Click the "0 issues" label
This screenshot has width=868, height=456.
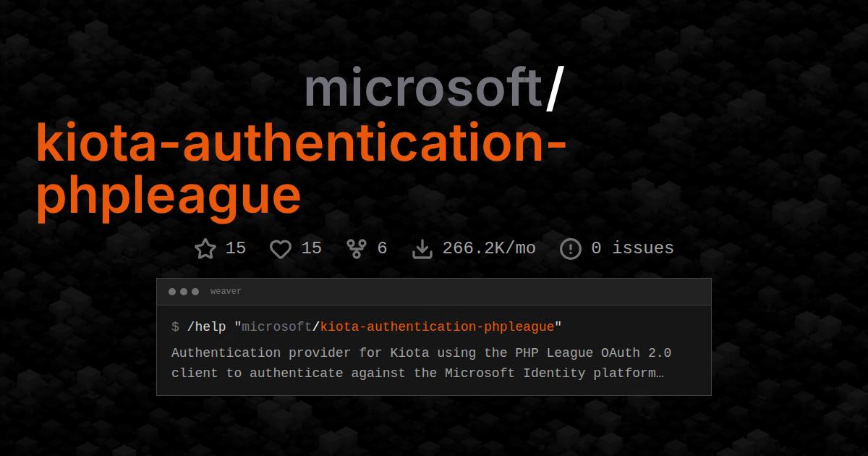[x=632, y=248]
